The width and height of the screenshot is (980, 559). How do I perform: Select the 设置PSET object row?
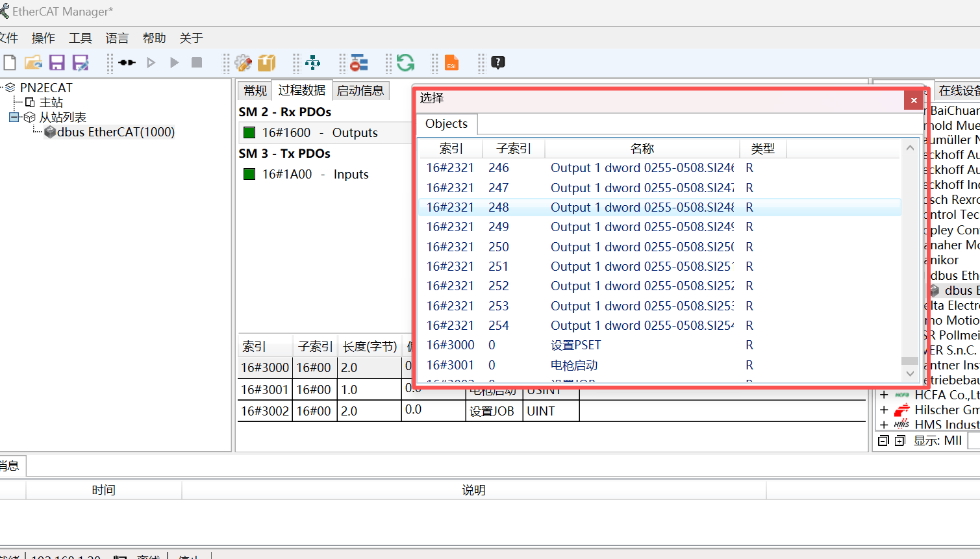(575, 345)
